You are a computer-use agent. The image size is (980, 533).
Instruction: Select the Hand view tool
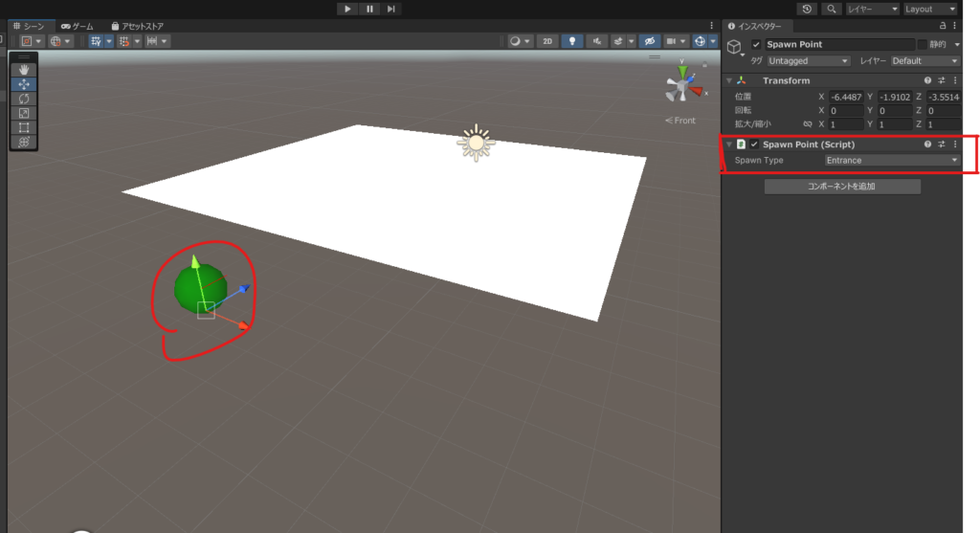(x=24, y=70)
